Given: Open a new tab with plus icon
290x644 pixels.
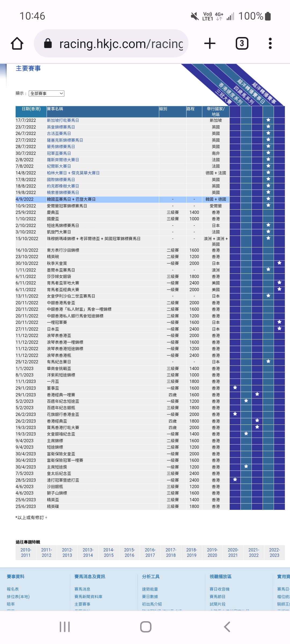Looking at the screenshot, I should [210, 43].
